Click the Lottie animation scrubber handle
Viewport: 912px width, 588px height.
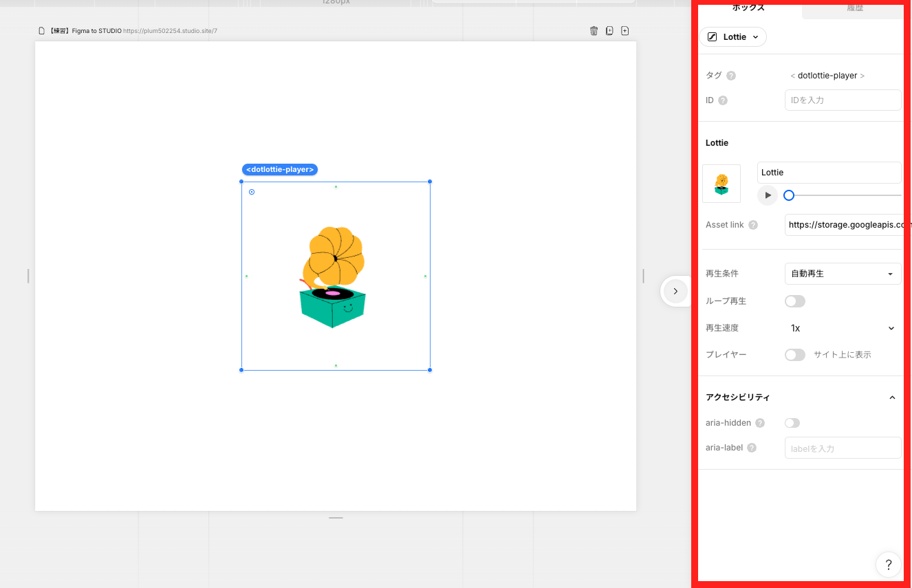pyautogui.click(x=789, y=195)
